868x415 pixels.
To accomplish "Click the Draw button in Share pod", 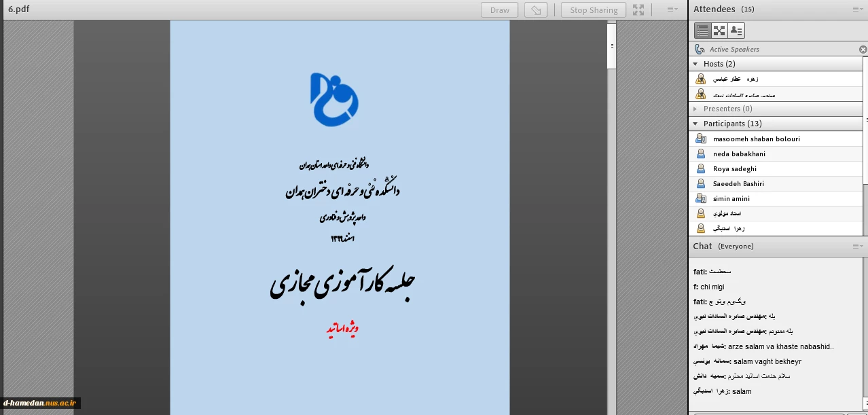I will tap(500, 10).
